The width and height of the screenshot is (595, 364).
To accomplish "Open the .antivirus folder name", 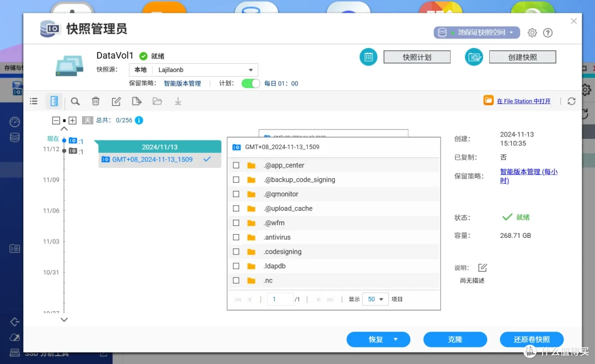I will click(277, 237).
